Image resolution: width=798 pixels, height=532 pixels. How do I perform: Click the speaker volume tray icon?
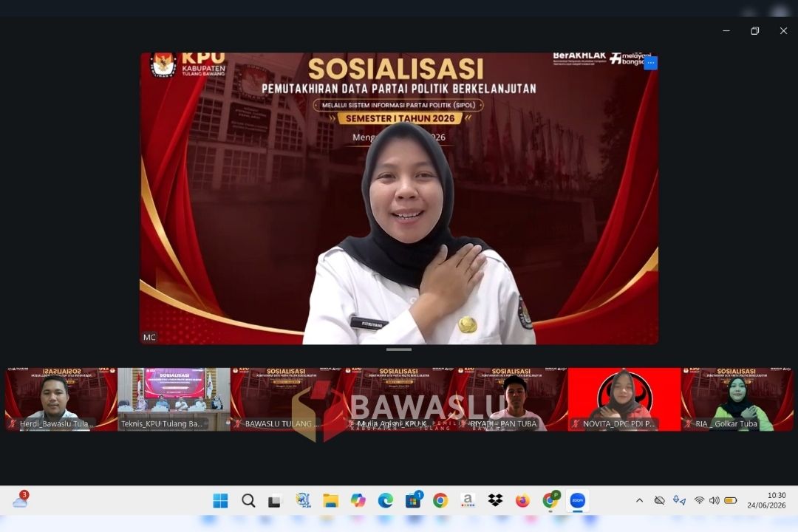tap(714, 500)
